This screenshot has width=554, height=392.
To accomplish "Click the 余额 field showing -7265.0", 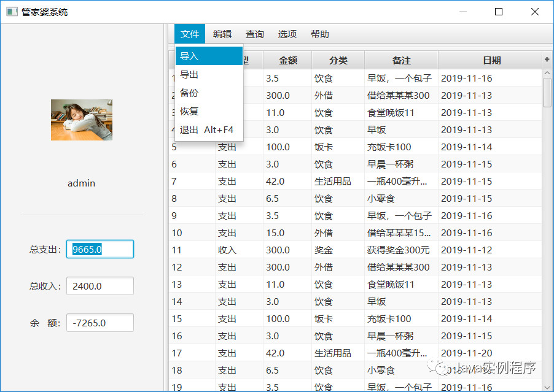I will point(100,323).
